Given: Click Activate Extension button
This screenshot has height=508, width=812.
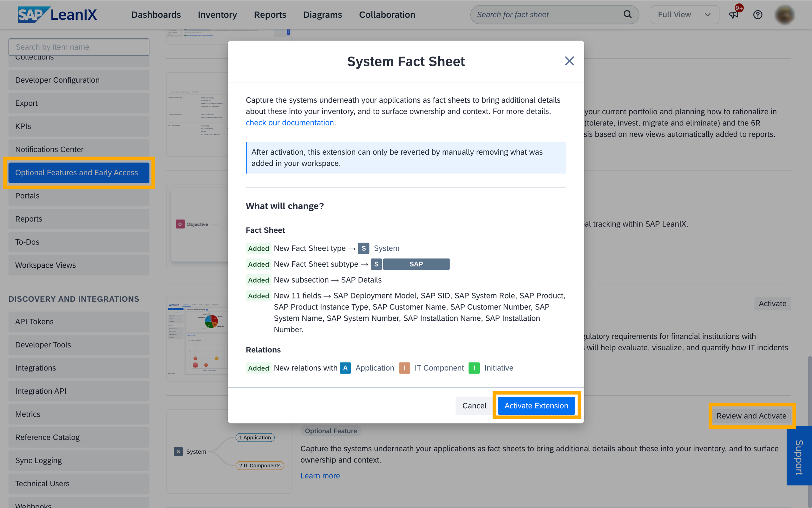Looking at the screenshot, I should point(536,405).
